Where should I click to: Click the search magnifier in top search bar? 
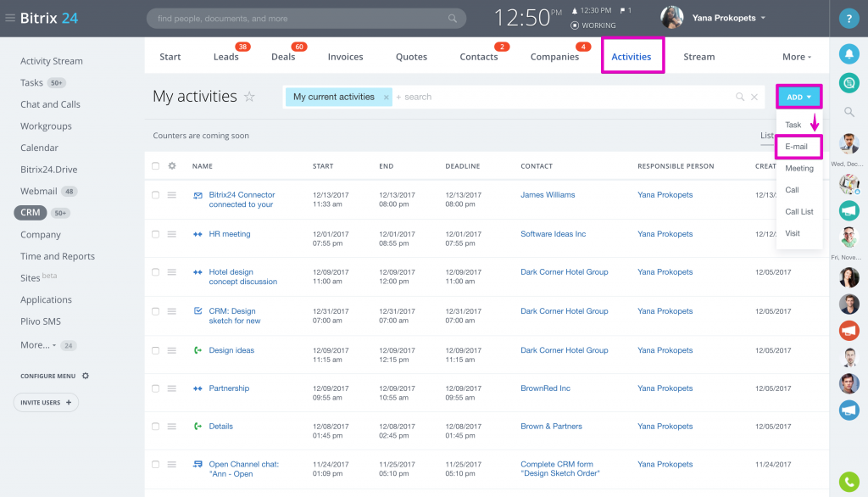tap(453, 19)
